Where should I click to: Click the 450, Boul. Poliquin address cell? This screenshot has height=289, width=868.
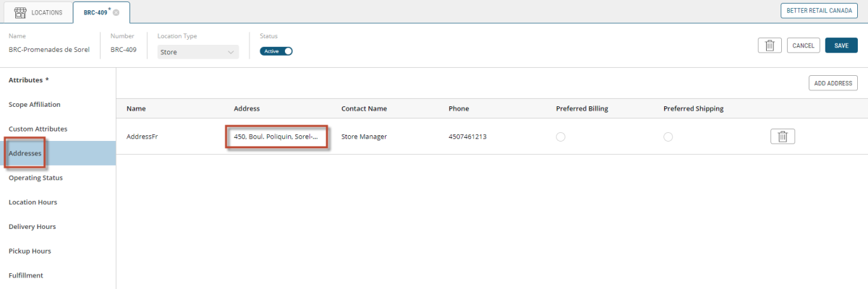point(276,137)
